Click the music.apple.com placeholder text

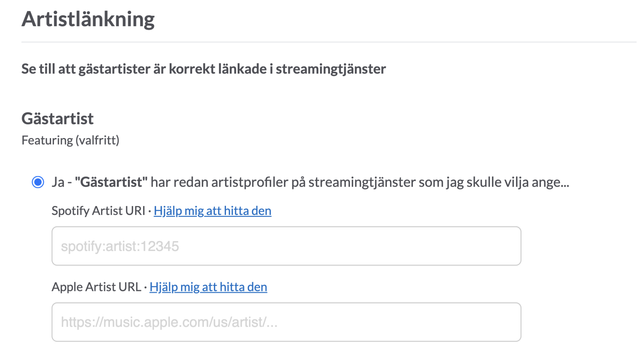[x=169, y=322]
